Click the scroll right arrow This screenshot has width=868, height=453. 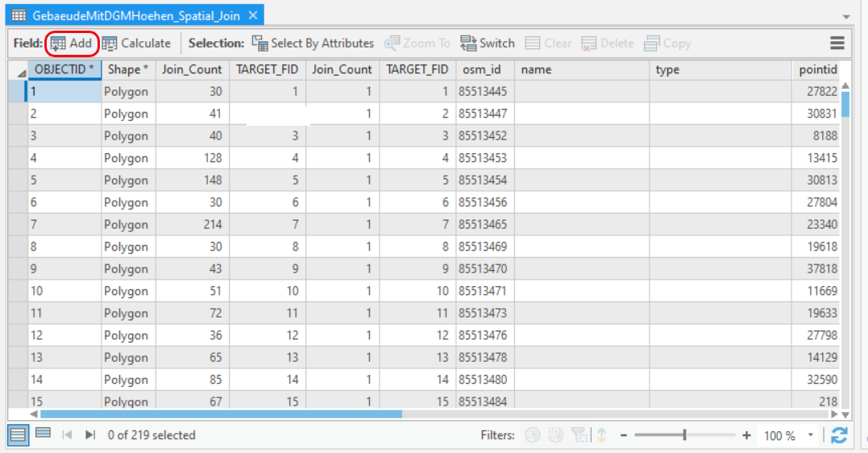tap(833, 414)
